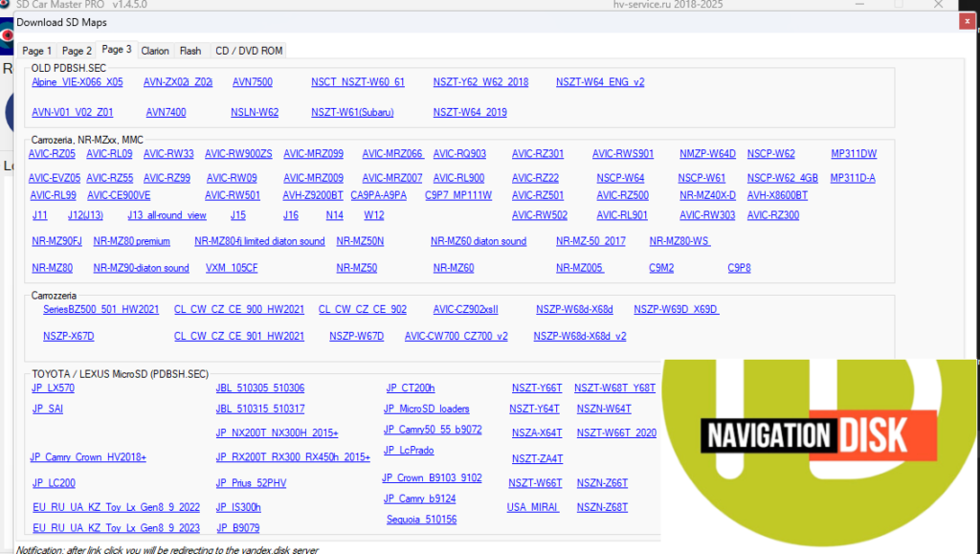Switch to the Page 2 tab
Viewport: 980px width, 554px height.
tap(77, 51)
